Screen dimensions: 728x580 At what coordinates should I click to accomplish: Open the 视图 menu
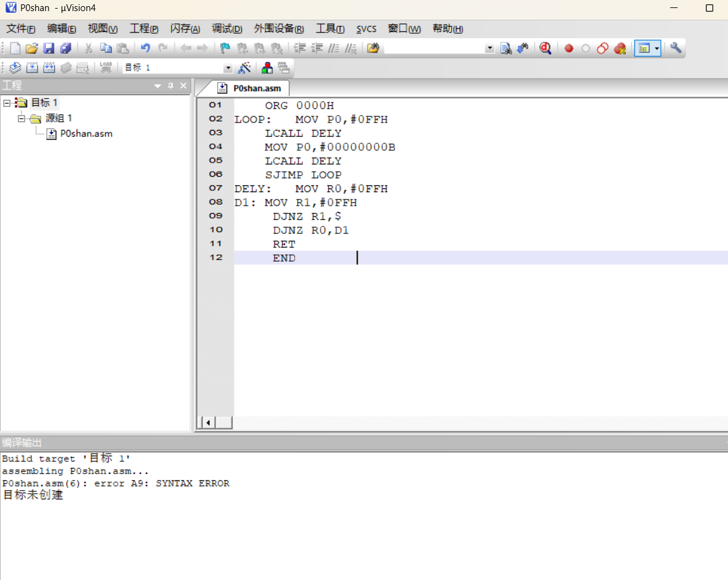[x=103, y=29]
